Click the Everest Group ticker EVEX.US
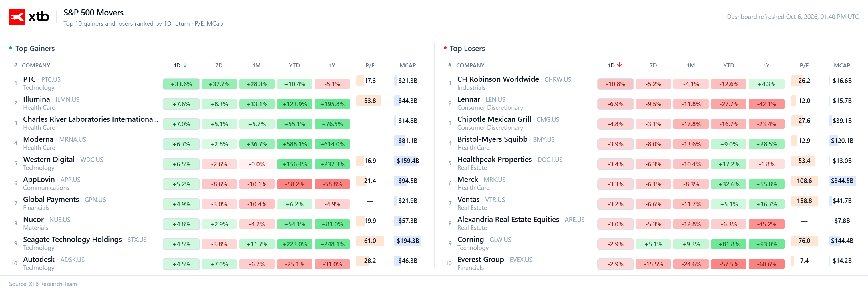868x291 pixels. coord(521,260)
